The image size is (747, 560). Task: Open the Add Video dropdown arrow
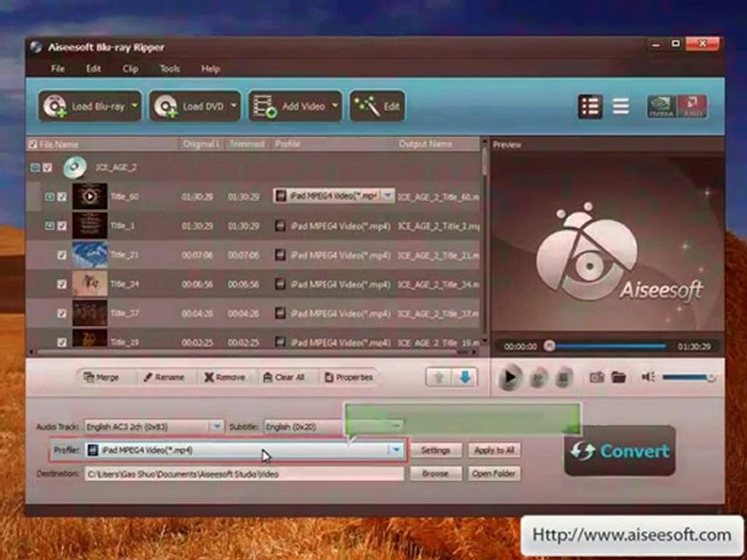(x=335, y=106)
